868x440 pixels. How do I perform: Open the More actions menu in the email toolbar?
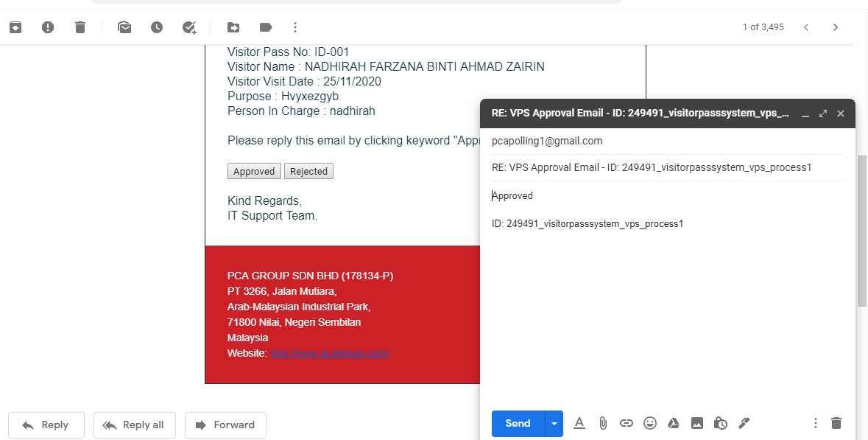pos(295,27)
